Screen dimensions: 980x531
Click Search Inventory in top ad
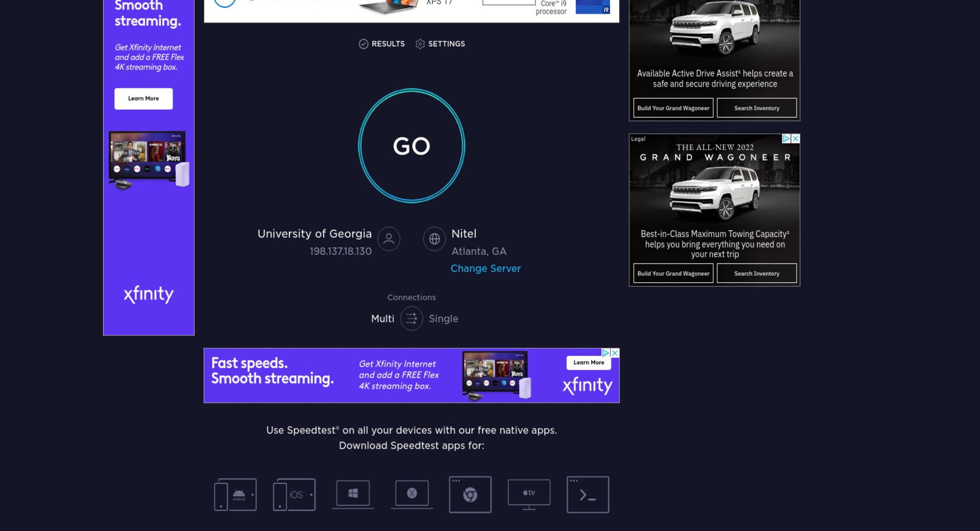click(756, 108)
